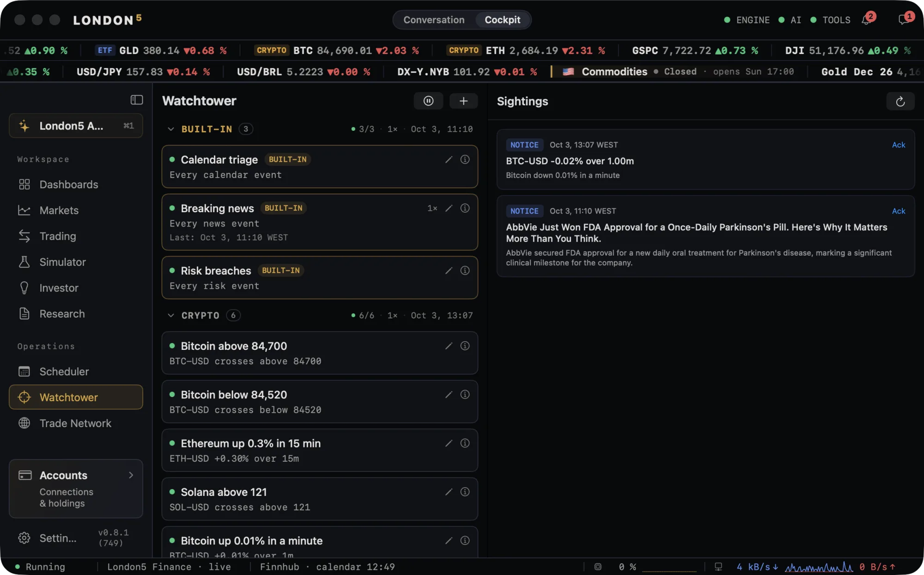
Task: Open the Research section
Action: 76,314
